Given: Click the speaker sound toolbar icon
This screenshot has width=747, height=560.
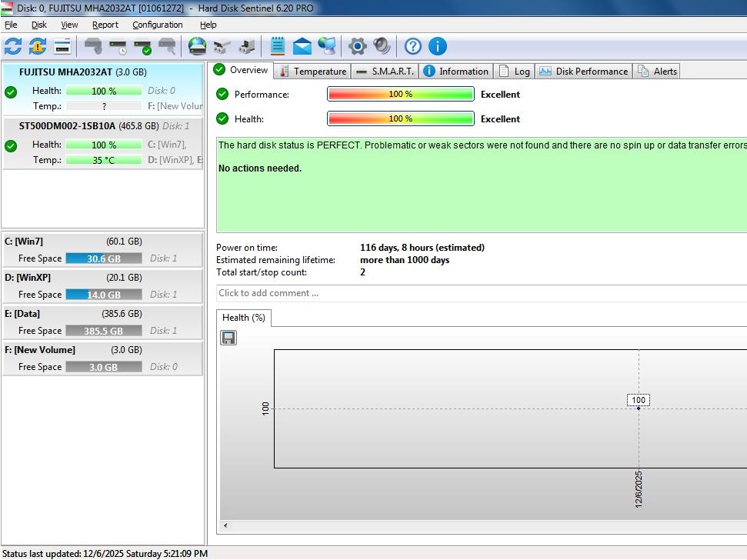Looking at the screenshot, I should tap(382, 46).
